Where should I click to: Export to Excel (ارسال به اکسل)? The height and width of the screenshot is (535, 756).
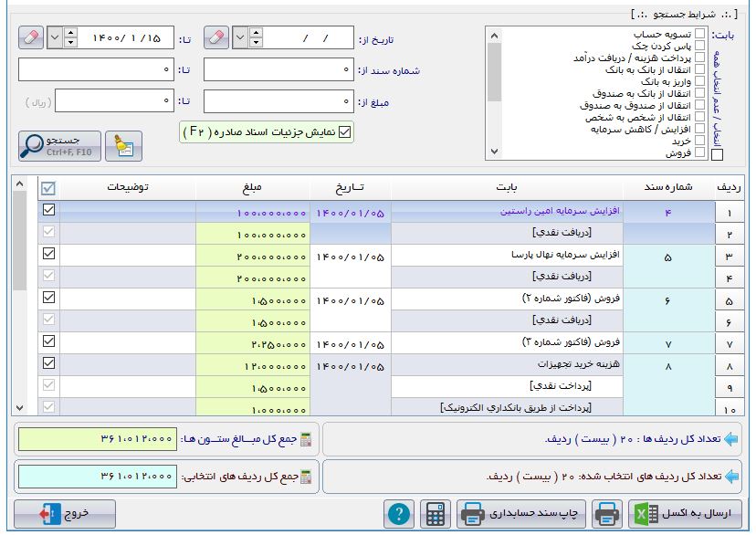683,514
